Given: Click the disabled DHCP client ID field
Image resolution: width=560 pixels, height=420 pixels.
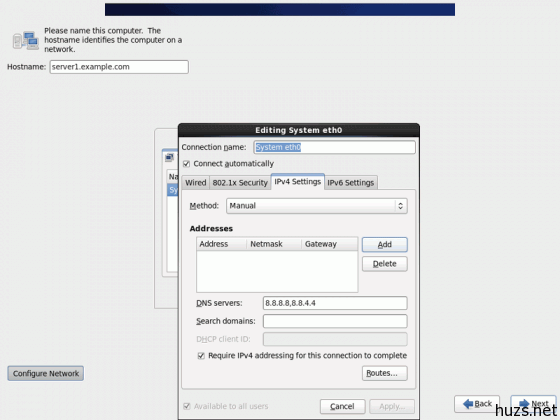Looking at the screenshot, I should pyautogui.click(x=335, y=339).
